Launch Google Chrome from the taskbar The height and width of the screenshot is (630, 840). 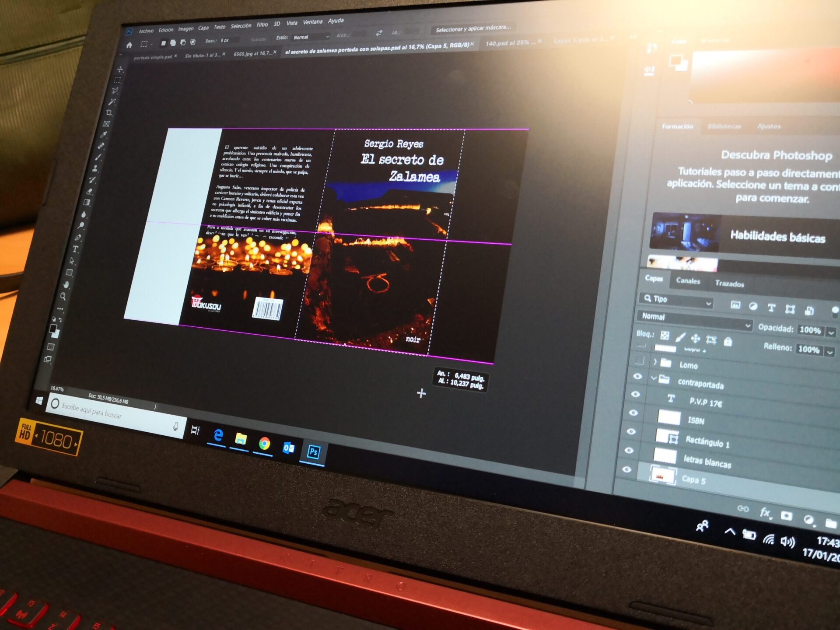[264, 444]
